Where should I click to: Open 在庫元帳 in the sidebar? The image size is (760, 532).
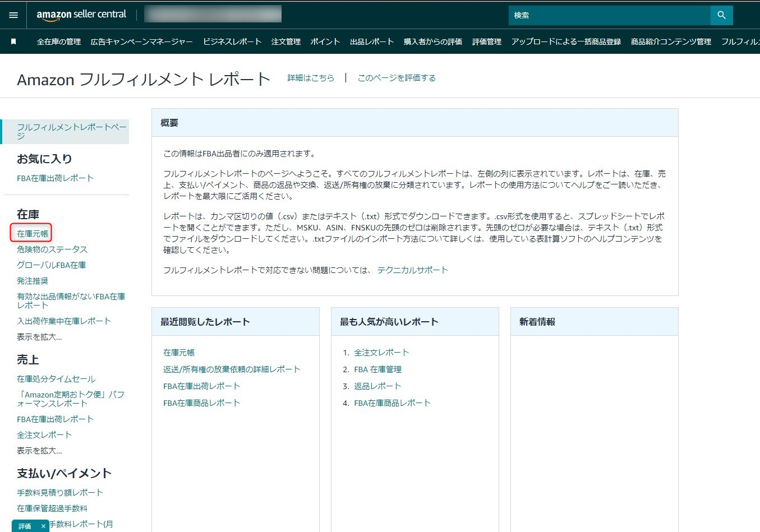(33, 233)
